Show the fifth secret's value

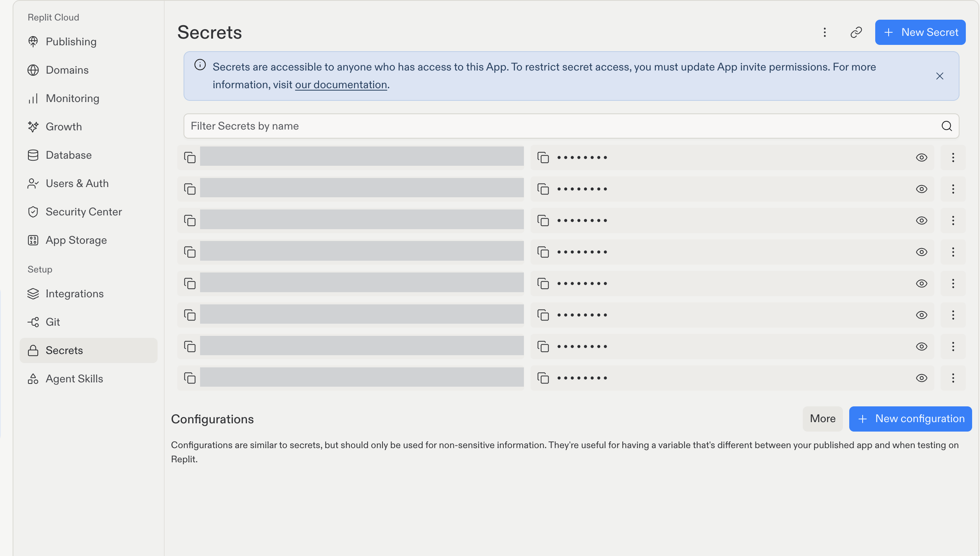[922, 284]
